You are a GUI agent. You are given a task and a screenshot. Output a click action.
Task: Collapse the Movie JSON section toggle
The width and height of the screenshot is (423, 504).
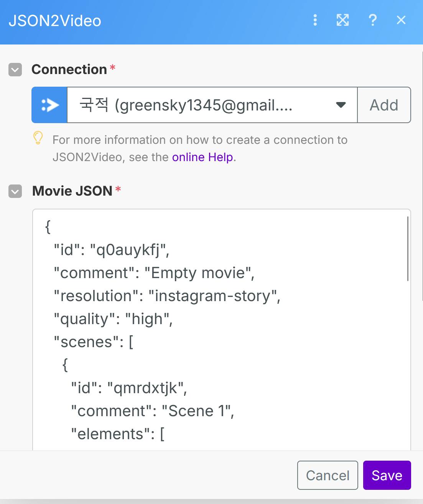pyautogui.click(x=15, y=191)
